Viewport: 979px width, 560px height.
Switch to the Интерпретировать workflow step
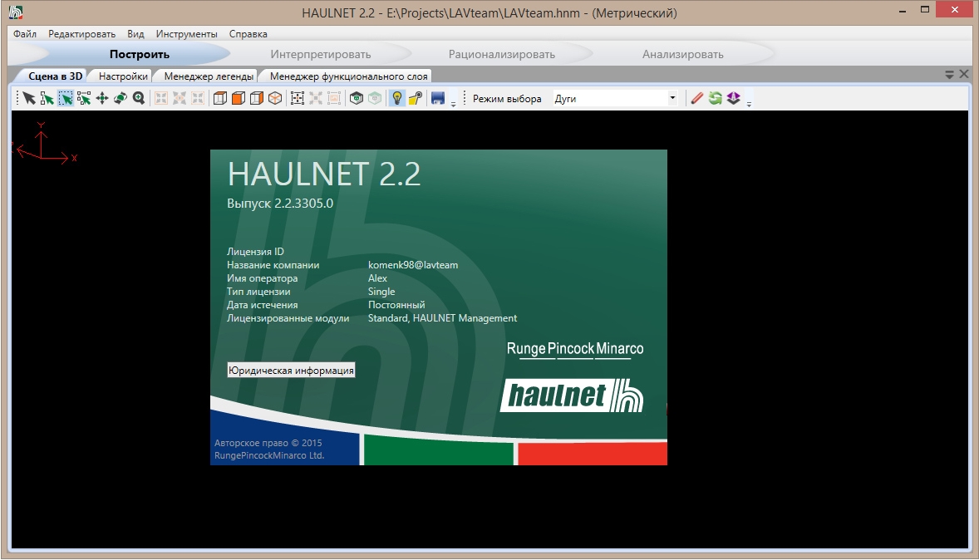320,54
